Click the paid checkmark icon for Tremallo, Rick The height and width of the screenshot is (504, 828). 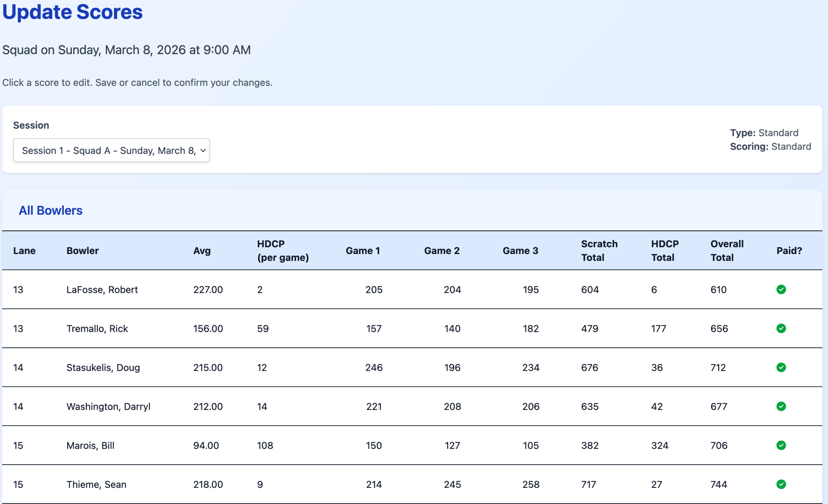(781, 329)
